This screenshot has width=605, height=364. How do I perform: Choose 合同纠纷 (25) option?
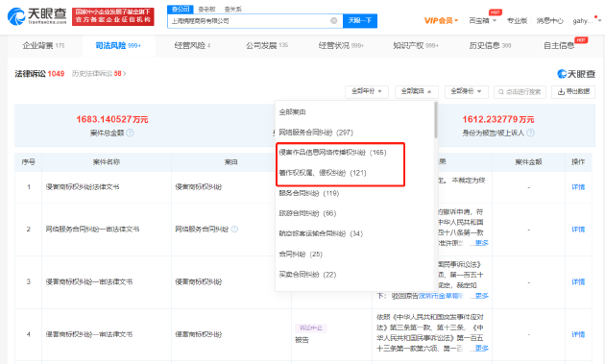point(301,254)
